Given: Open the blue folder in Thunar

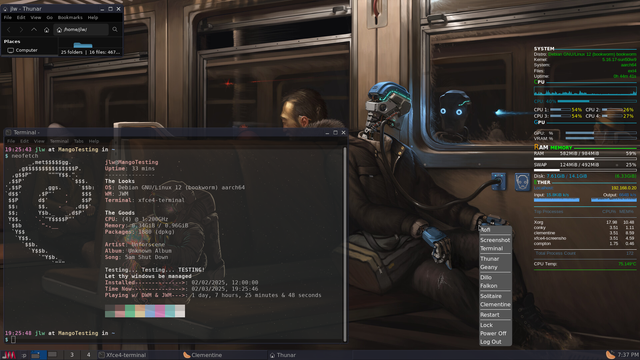Looking at the screenshot, I should pos(83,45).
